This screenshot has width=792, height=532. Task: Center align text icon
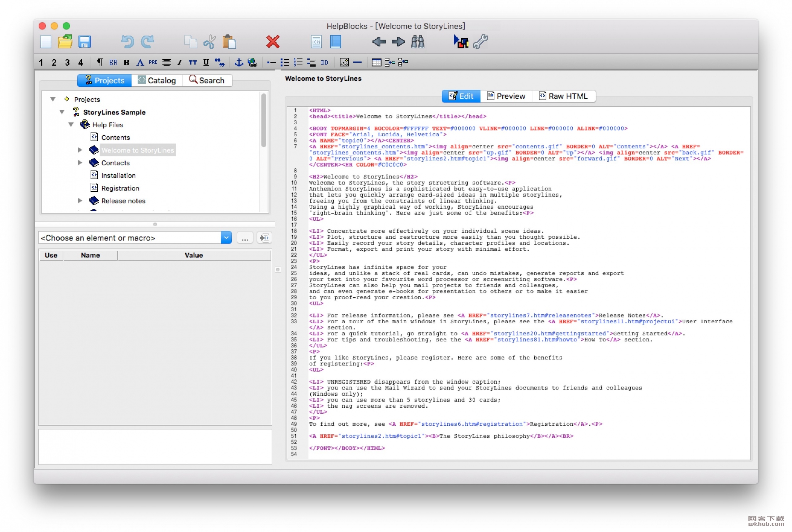pos(166,62)
